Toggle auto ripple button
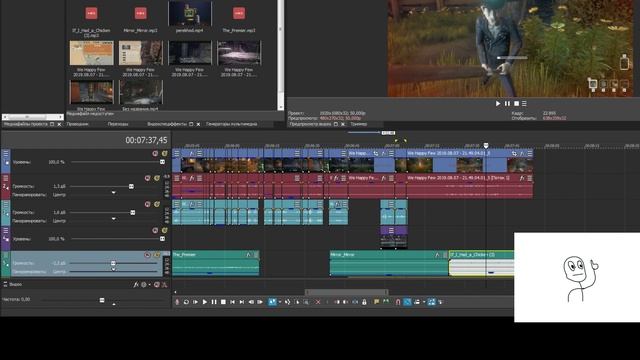This screenshot has height=360, width=640. click(417, 302)
